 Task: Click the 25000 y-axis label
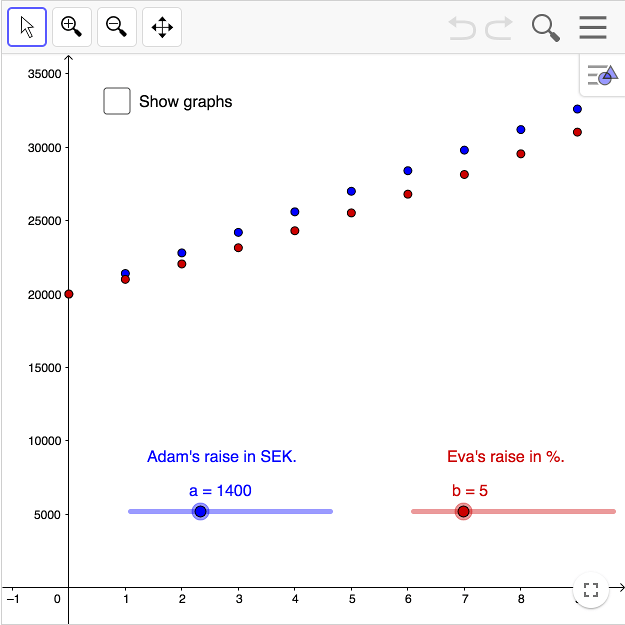pyautogui.click(x=45, y=221)
